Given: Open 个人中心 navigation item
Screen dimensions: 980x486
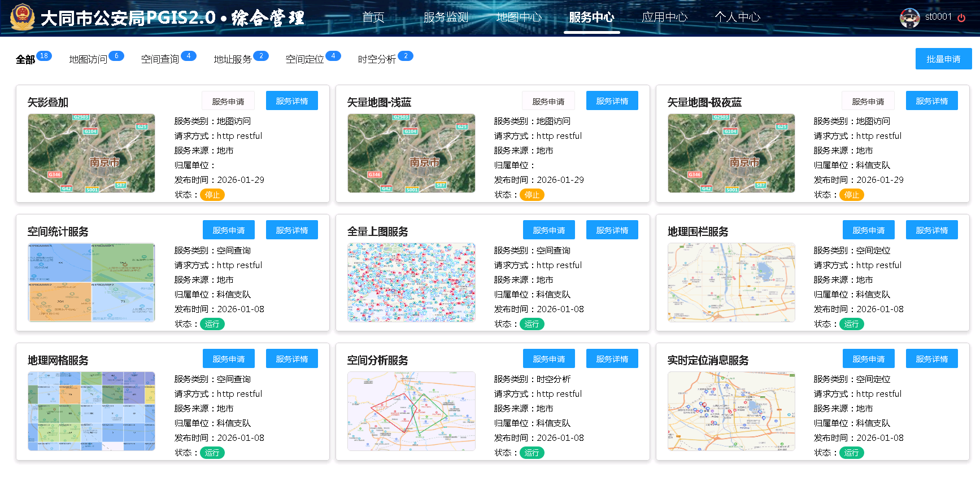Looking at the screenshot, I should (738, 17).
